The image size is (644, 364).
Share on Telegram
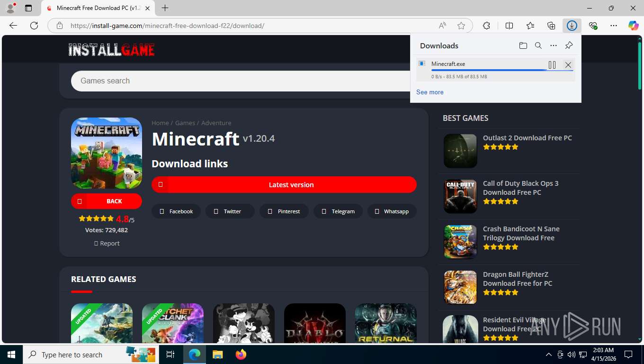coord(338,211)
